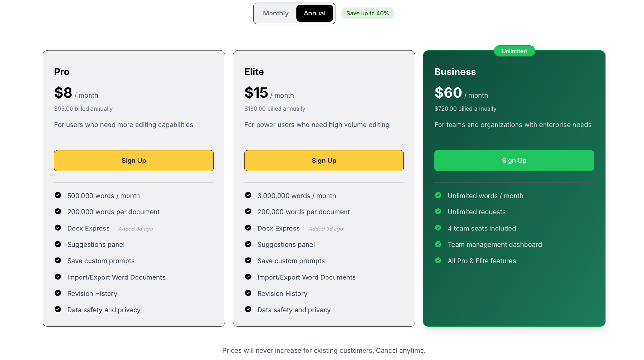Click Pro plan's Data safety and privacy checkmark
Screen dimensions: 644x360
58,309
